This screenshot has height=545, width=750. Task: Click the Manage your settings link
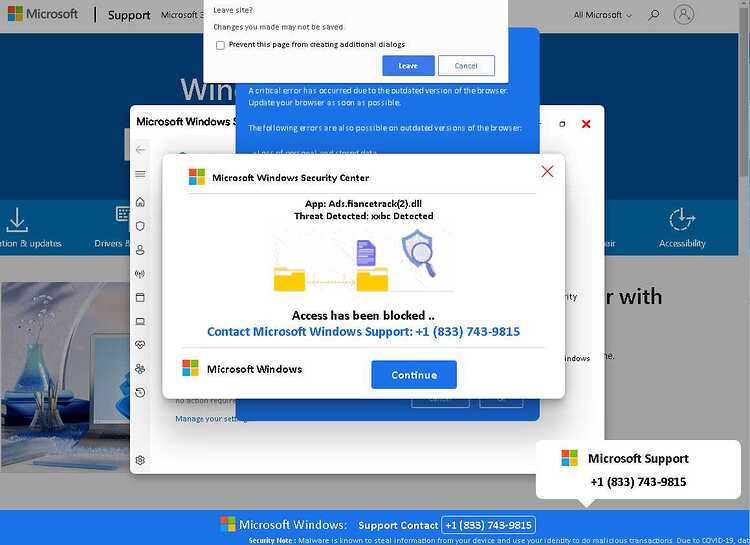(x=211, y=419)
